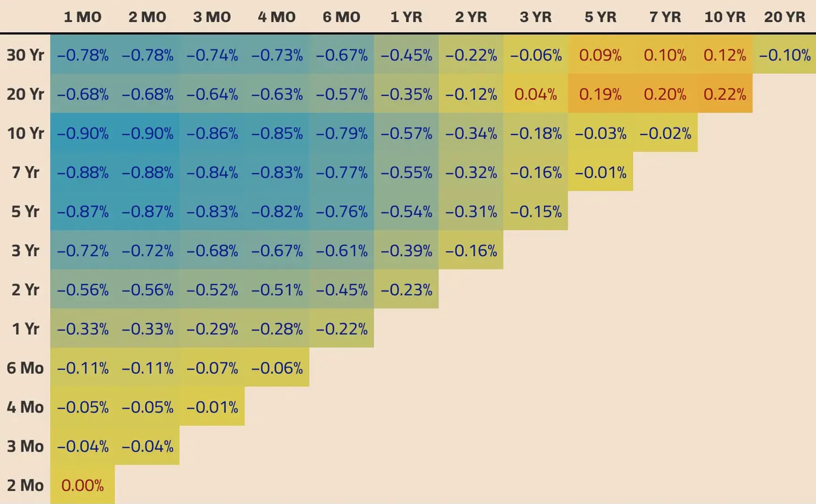Select the 5 YR column header
Image resolution: width=816 pixels, height=504 pixels.
tap(600, 17)
